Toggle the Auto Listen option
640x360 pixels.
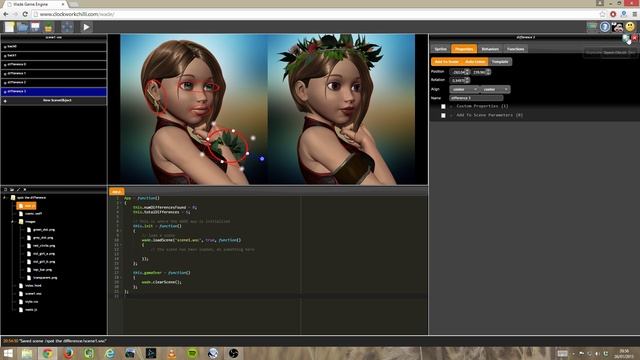point(475,62)
